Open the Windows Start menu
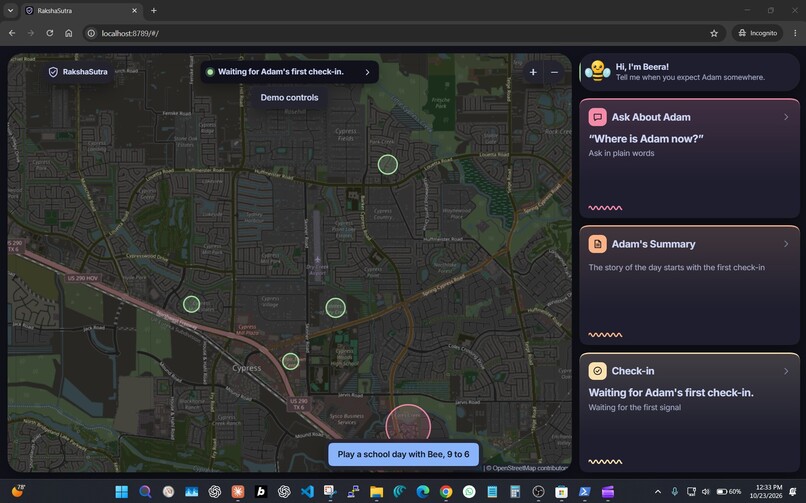The height and width of the screenshot is (503, 806). click(x=122, y=492)
